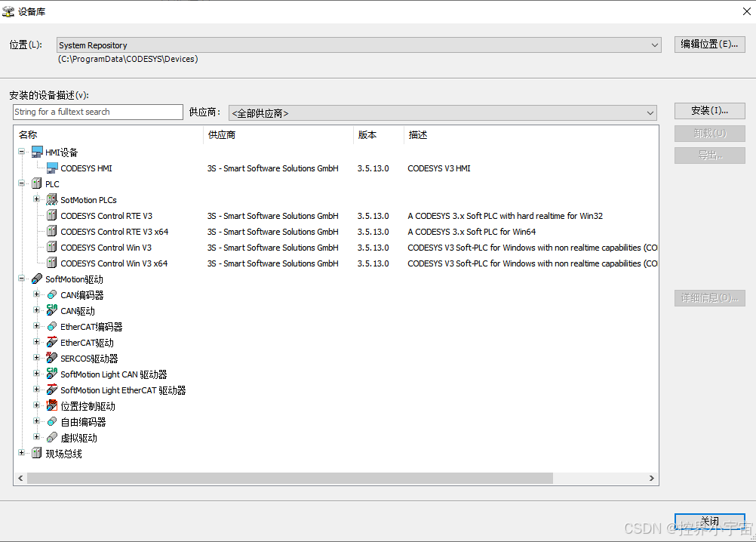
Task: Click the 现场总线 category icon
Action: [37, 453]
